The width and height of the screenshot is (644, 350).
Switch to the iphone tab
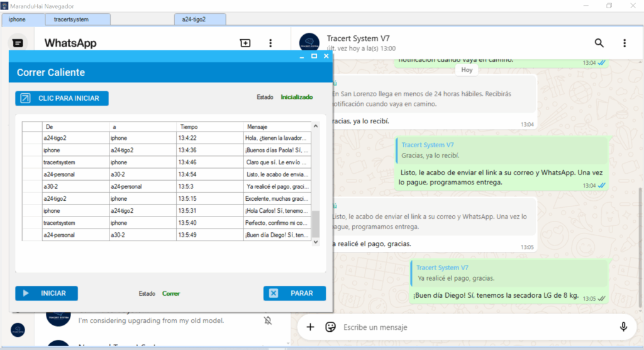(18, 20)
